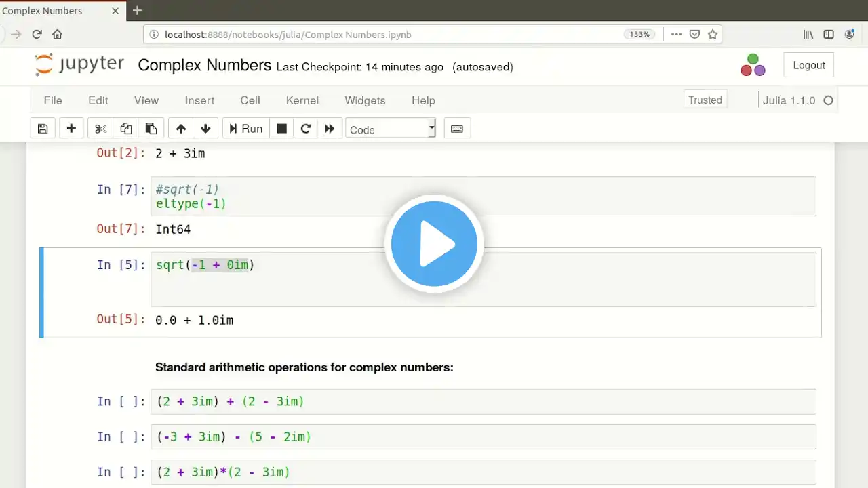868x488 pixels.
Task: Reload the current page
Action: tap(37, 34)
